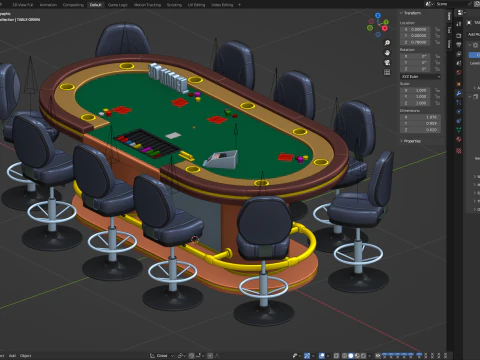Open the Object Constraints properties tab icon
This screenshot has width=480, height=360.
pos(459,121)
